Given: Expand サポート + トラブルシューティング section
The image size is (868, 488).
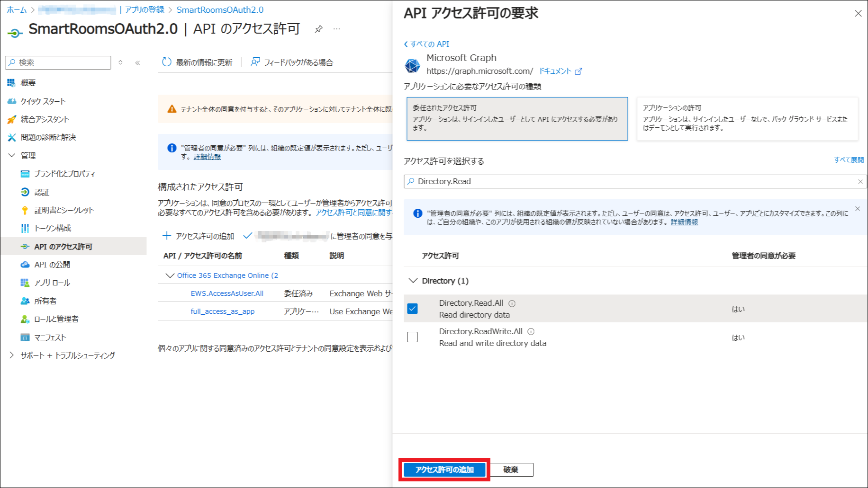Looking at the screenshot, I should [12, 355].
